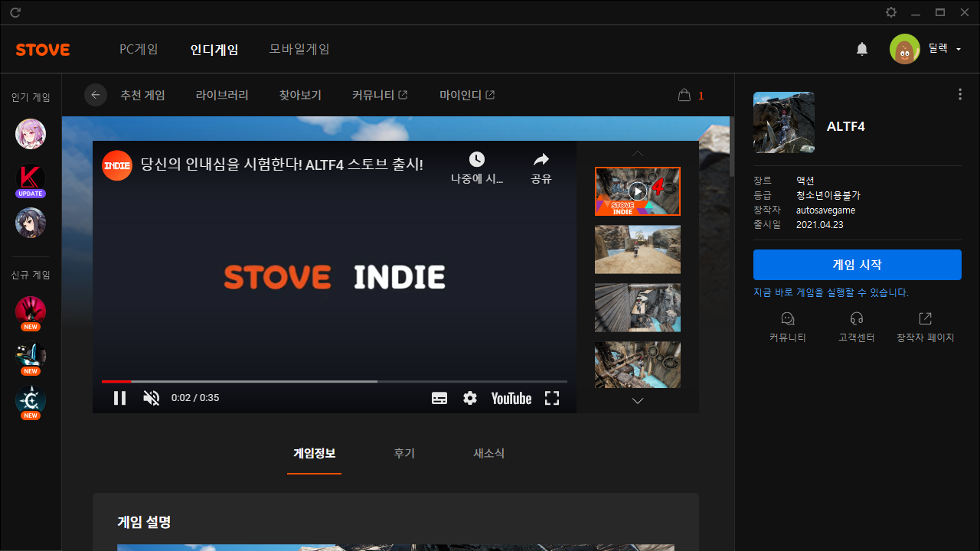The image size is (980, 551).
Task: Open the 커뮤니티 external link in navigation
Action: pos(380,95)
